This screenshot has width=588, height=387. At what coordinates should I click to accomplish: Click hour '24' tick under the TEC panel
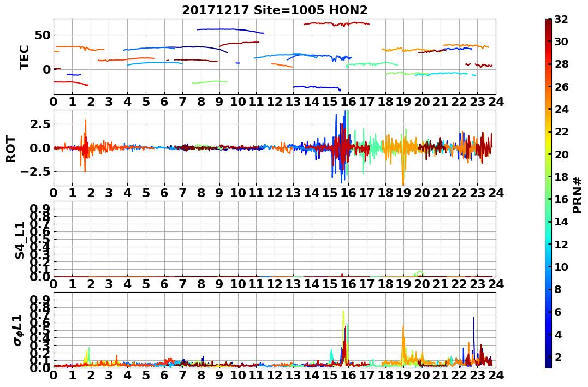pyautogui.click(x=496, y=102)
